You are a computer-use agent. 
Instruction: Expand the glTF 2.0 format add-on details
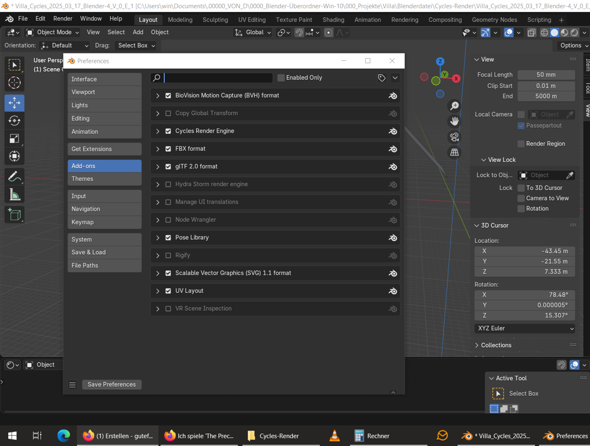158,167
